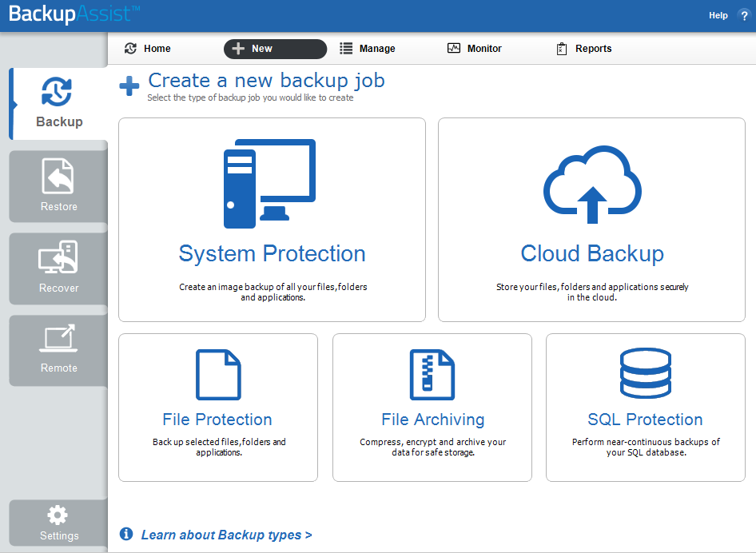Click the blue plus icon beside the page title

[x=129, y=86]
